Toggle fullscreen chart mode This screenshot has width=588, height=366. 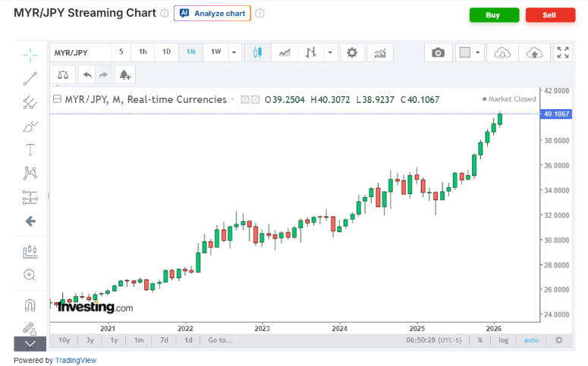pos(562,52)
